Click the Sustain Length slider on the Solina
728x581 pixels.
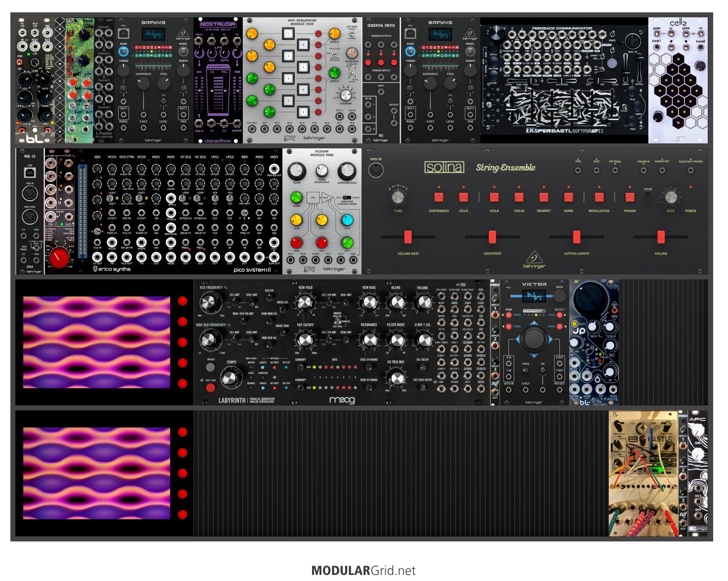pyautogui.click(x=577, y=237)
